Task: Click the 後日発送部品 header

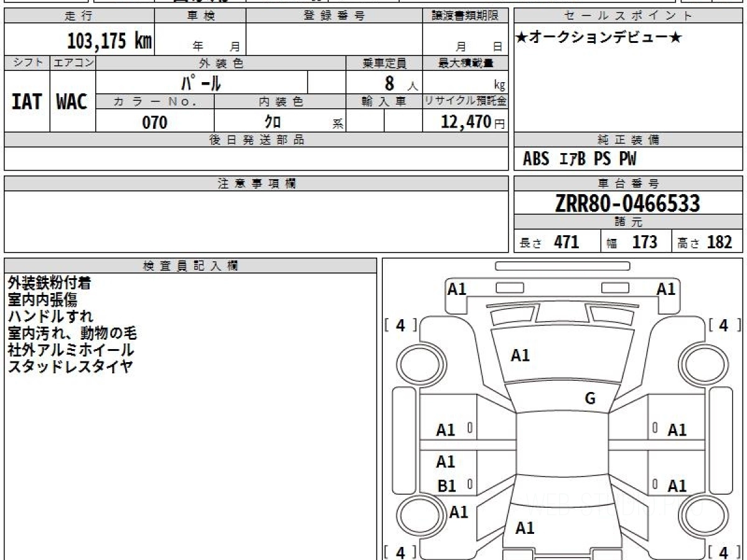Action: [256, 140]
